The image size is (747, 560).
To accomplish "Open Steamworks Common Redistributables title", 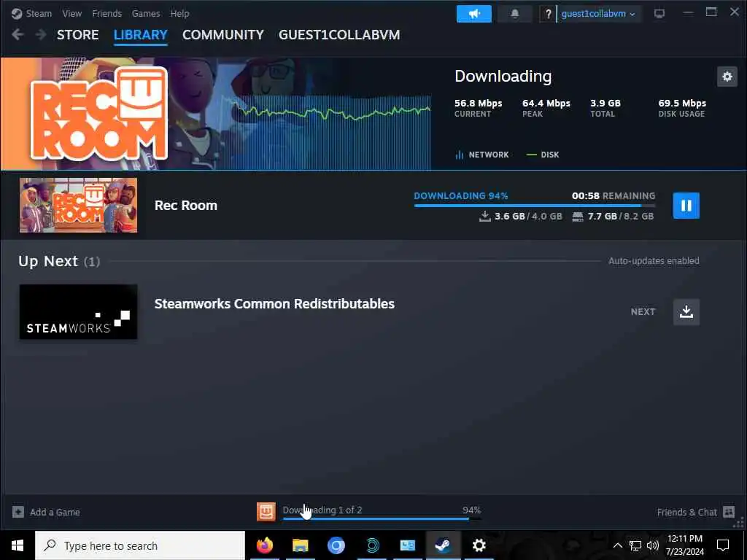I will click(x=274, y=304).
